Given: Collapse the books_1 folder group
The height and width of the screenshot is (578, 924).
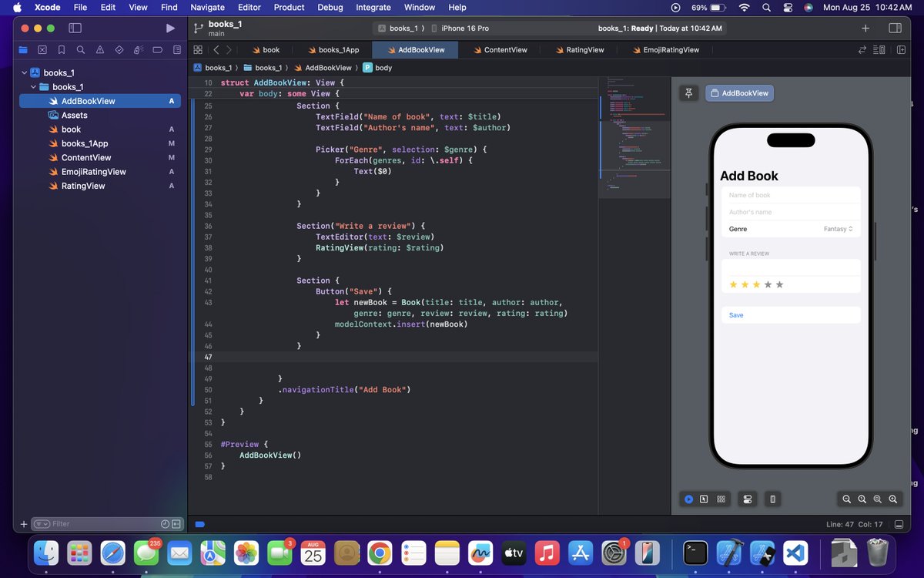Looking at the screenshot, I should [34, 87].
